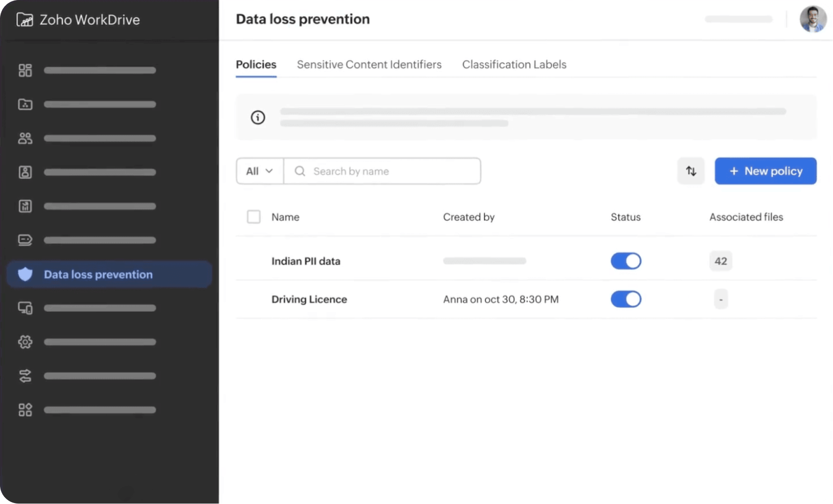
Task: Open the devices icon below Data loss prevention
Action: 25,308
